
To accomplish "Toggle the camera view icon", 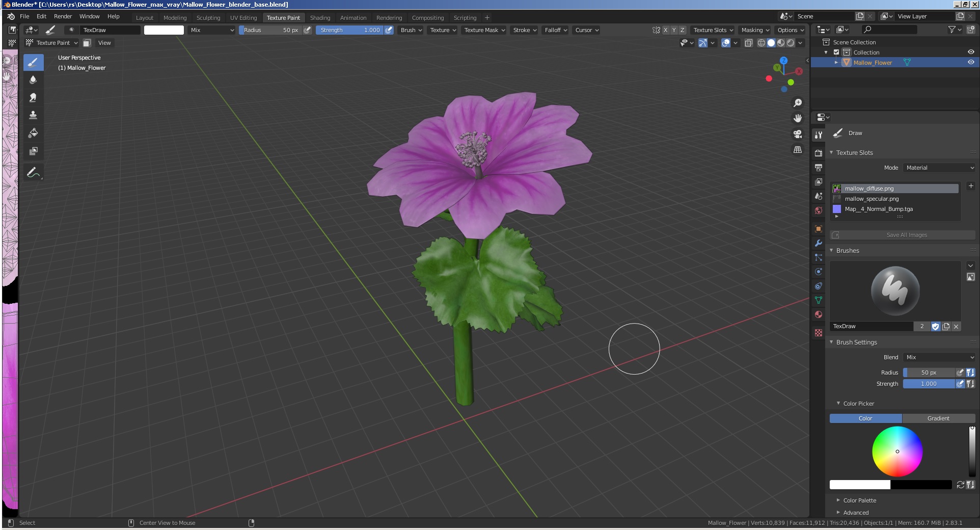I will tap(798, 134).
